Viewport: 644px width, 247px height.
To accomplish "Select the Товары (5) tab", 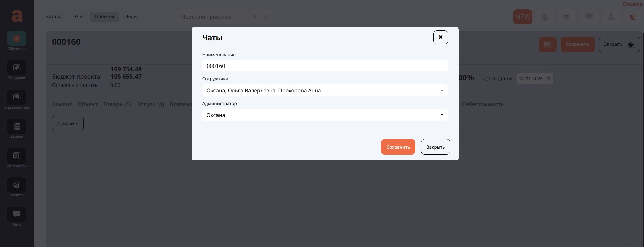I will click(118, 104).
